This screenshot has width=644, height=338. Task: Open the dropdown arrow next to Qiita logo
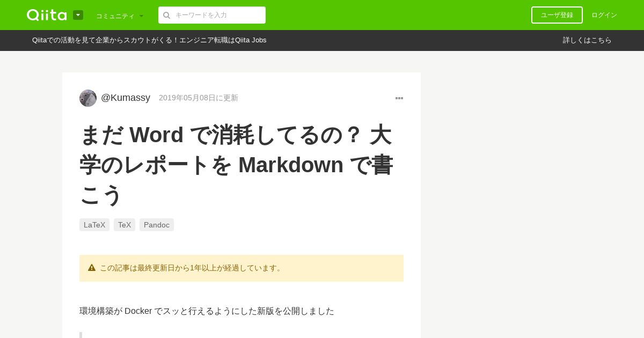78,15
